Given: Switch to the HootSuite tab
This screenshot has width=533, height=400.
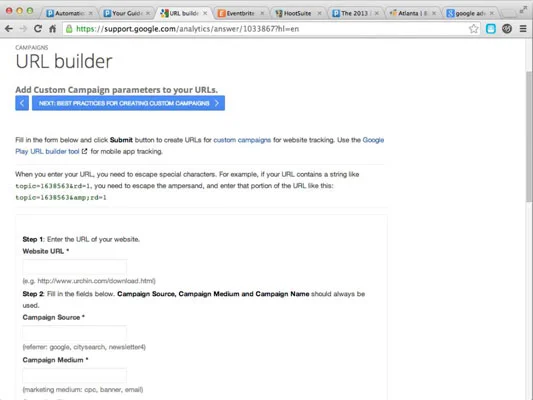Looking at the screenshot, I should (297, 13).
